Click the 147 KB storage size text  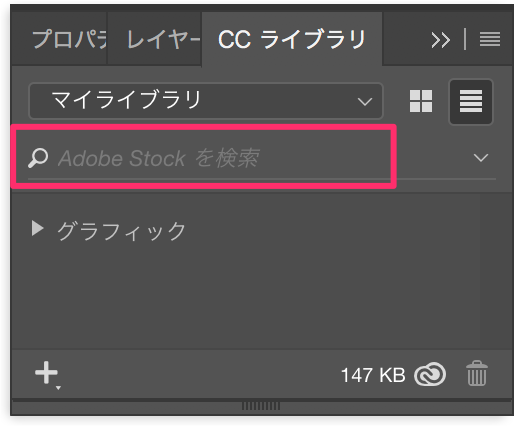click(373, 375)
